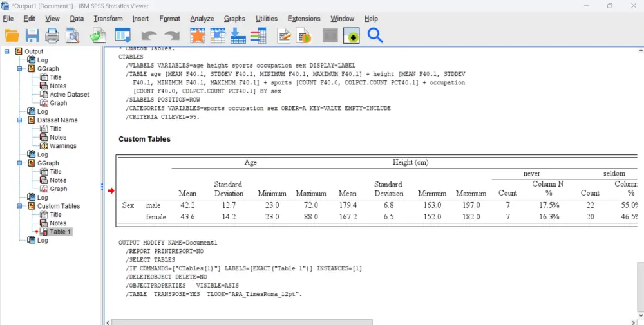Image resolution: width=644 pixels, height=325 pixels.
Task: Click the male row label in the table
Action: point(153,205)
